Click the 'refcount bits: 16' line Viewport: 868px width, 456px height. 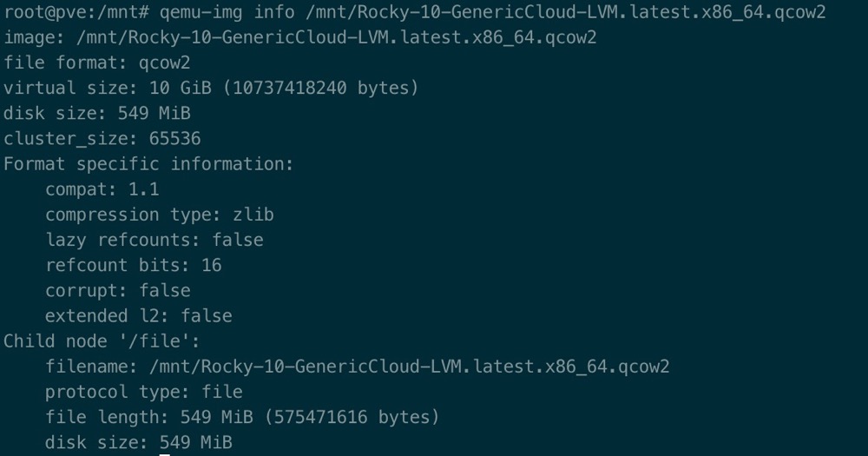[133, 265]
